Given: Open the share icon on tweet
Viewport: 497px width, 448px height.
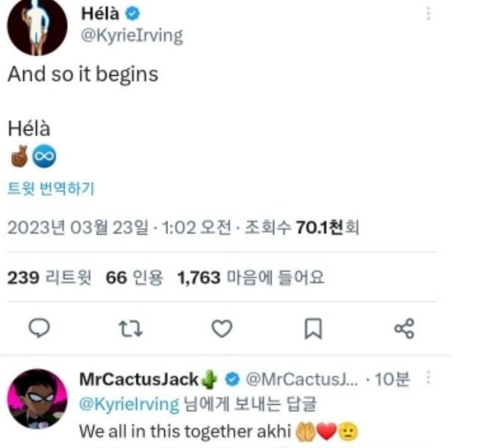Looking at the screenshot, I should 404,329.
